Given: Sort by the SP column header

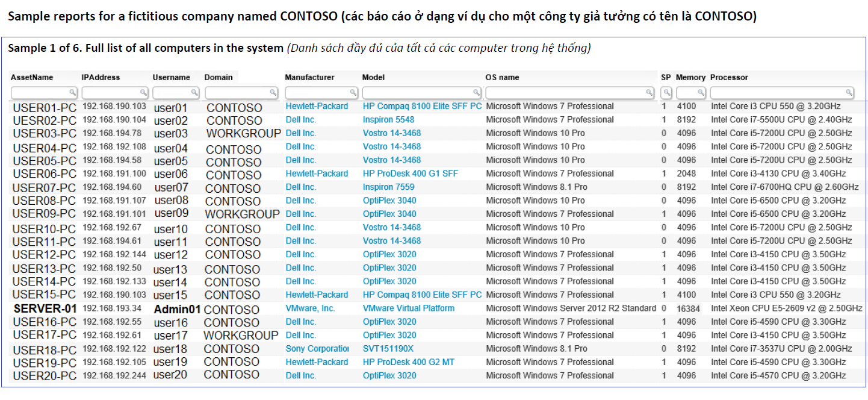Looking at the screenshot, I should point(666,77).
